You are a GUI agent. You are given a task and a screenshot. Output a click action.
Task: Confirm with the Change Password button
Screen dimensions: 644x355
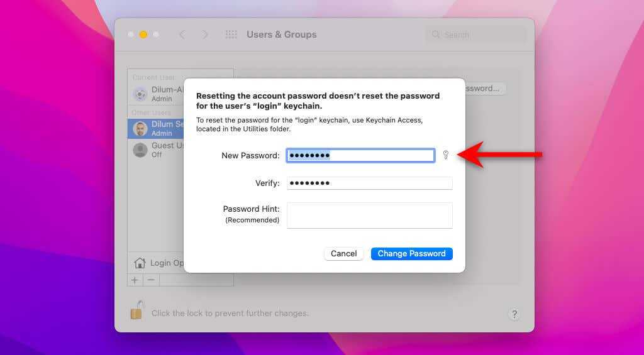point(411,254)
